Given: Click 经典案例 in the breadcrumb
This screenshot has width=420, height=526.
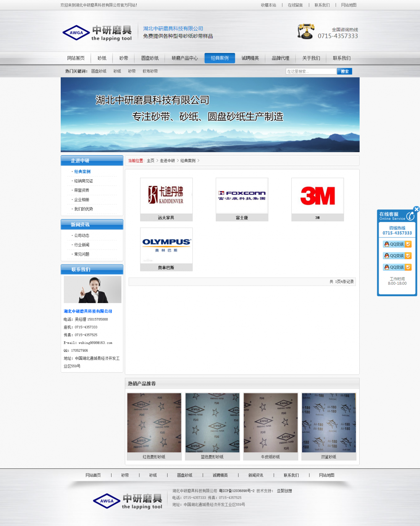Looking at the screenshot, I should point(188,161).
